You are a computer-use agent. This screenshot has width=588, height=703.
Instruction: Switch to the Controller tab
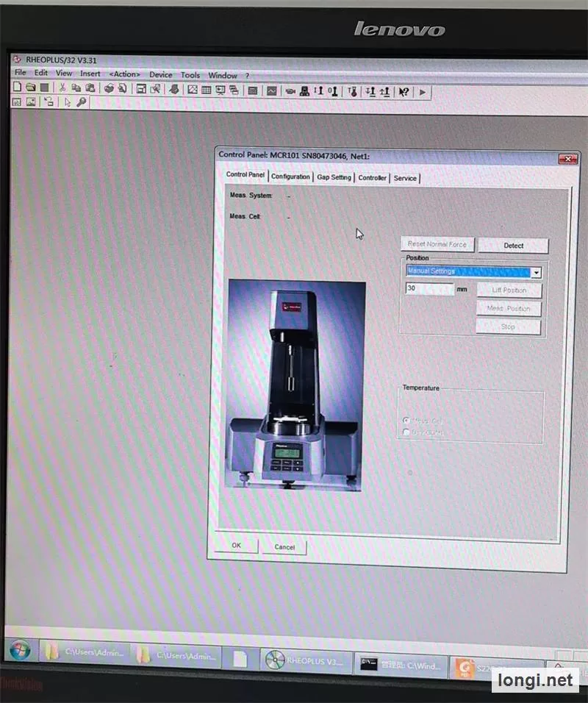tap(372, 177)
